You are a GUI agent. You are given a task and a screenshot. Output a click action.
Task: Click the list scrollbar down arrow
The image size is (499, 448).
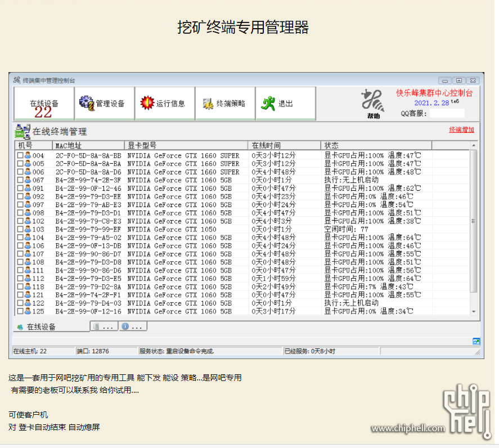point(474,311)
